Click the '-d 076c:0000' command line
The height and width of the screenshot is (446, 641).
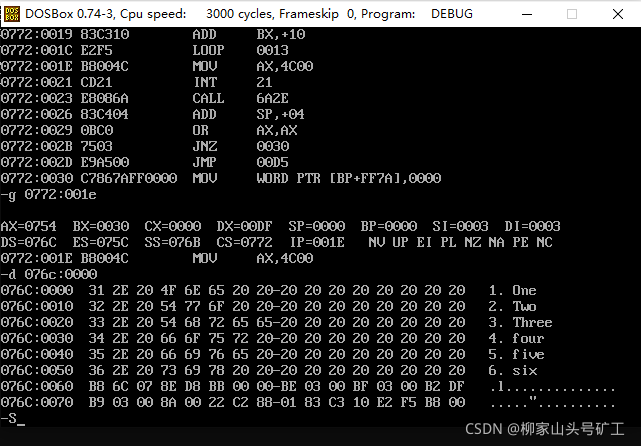pos(49,274)
